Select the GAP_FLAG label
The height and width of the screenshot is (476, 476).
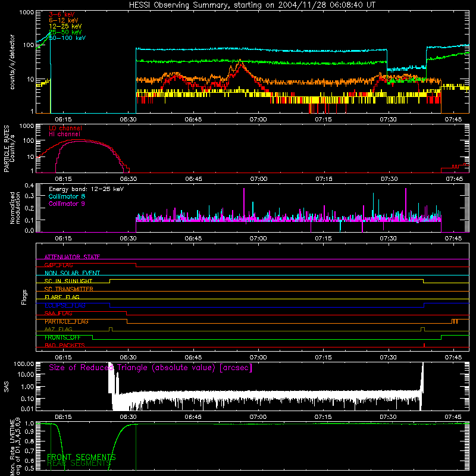(x=58, y=265)
